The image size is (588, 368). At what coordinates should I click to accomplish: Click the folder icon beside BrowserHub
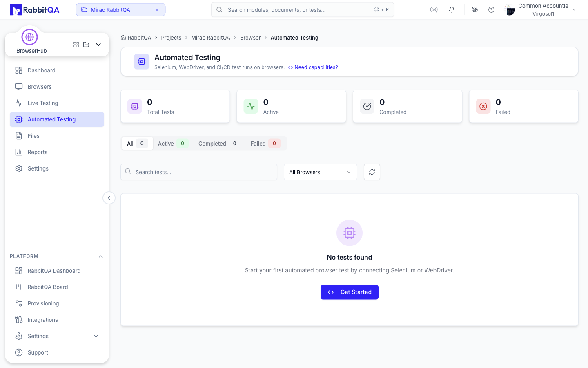(x=86, y=45)
